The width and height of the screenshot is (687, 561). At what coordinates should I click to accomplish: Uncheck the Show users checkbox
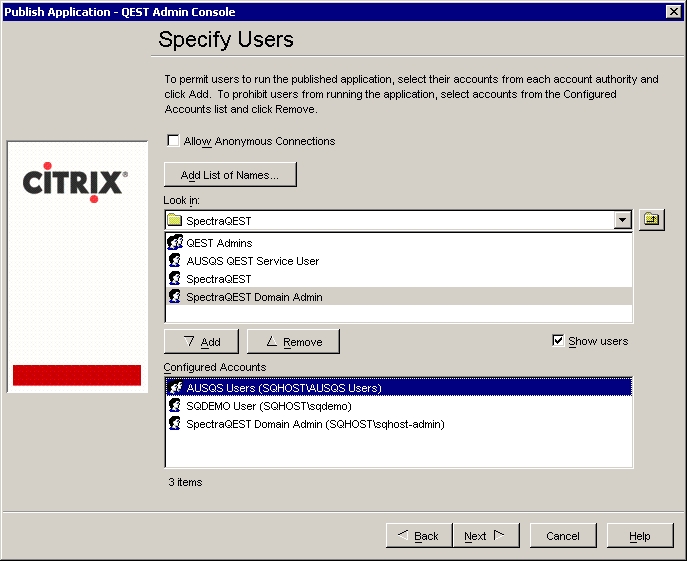[558, 341]
